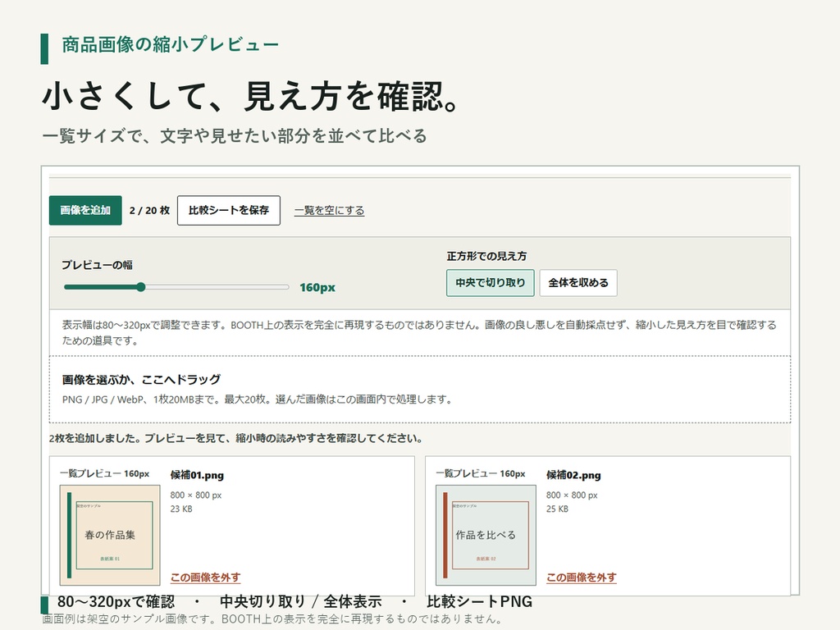
Task: Click 比較シートを保存 button
Action: [229, 211]
